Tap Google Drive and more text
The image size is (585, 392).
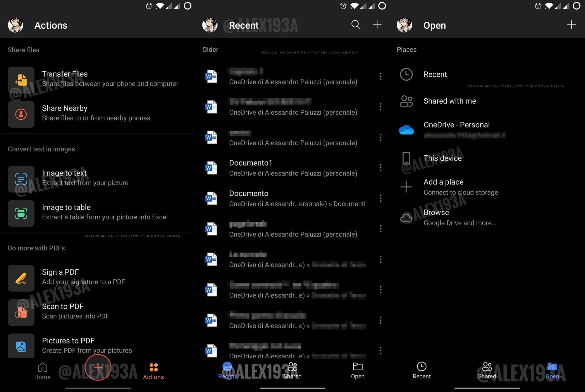(x=460, y=223)
